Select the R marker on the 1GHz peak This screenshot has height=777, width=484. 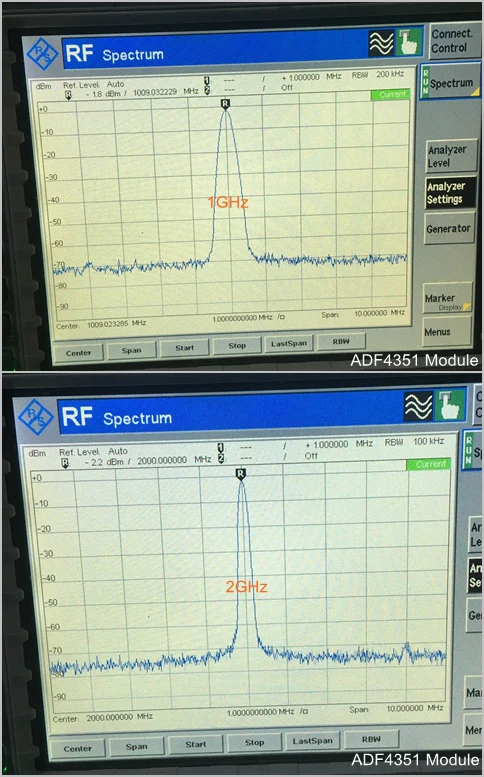225,104
